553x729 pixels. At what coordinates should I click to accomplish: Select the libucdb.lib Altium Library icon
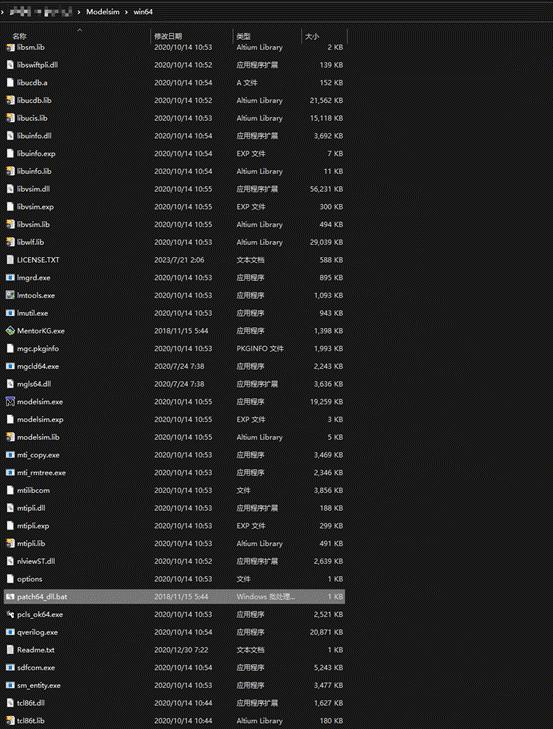[10, 100]
